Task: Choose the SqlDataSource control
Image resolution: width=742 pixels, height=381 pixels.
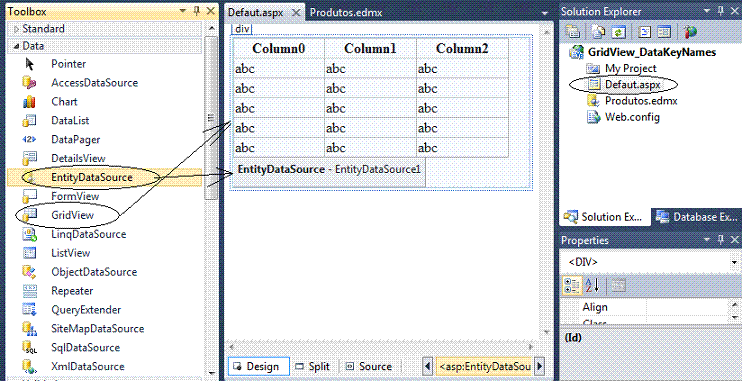Action: point(85,348)
